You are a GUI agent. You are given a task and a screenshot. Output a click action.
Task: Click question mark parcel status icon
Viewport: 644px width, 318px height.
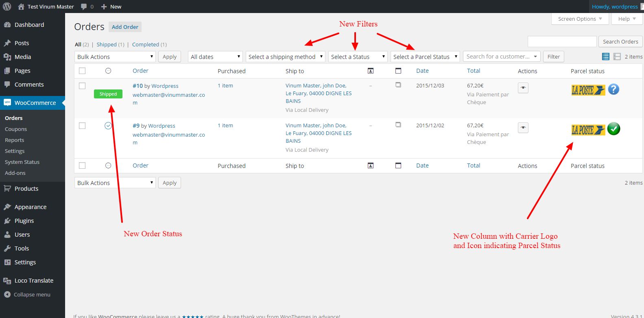pos(613,89)
